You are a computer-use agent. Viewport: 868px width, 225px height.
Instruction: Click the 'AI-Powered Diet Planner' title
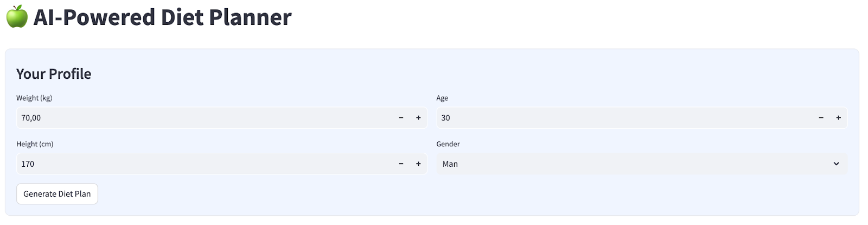tap(162, 17)
